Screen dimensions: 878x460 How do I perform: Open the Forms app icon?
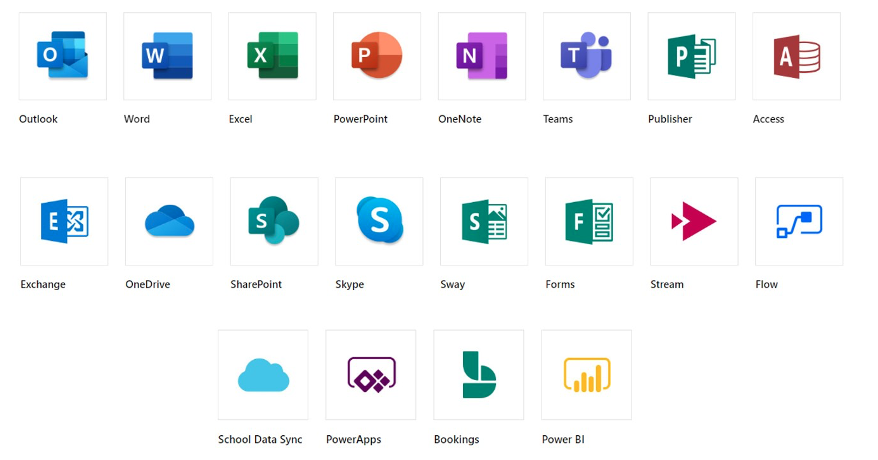tap(589, 221)
